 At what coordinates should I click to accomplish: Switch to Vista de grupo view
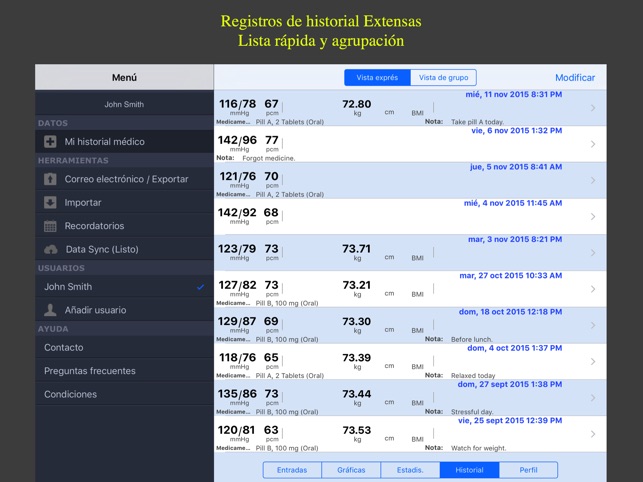coord(443,78)
